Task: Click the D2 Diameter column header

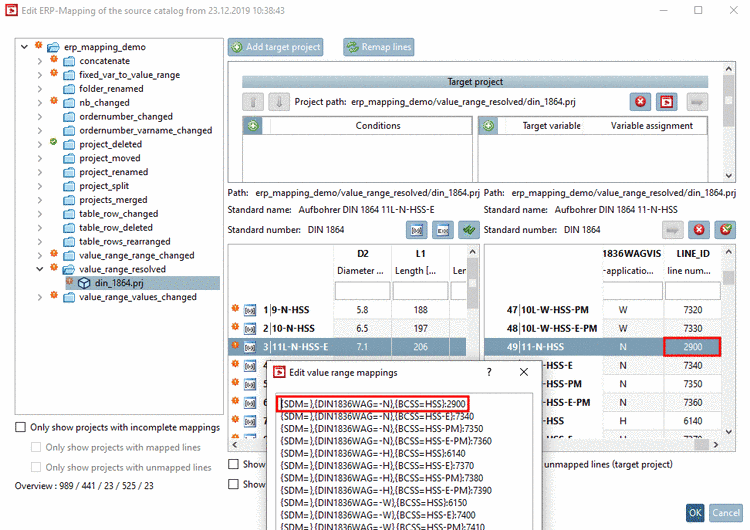Action: pyautogui.click(x=362, y=262)
